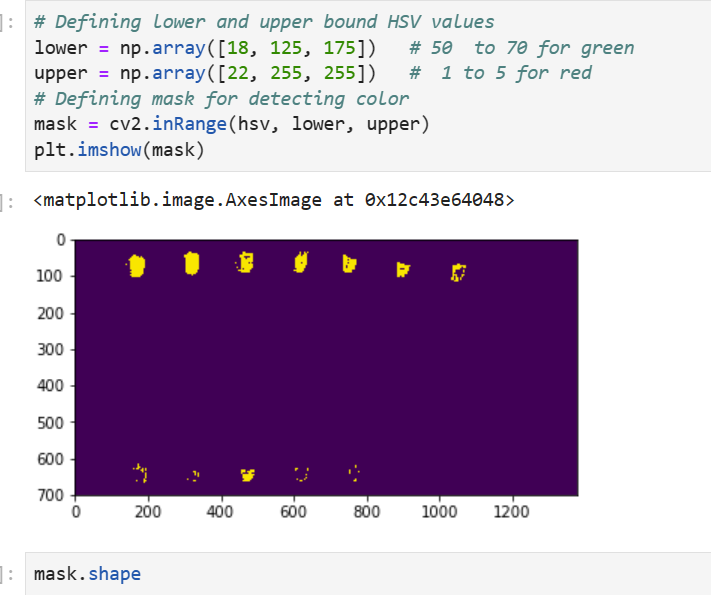Click the value 22 in the upper array
Image resolution: width=711 pixels, height=595 pixels.
point(238,73)
